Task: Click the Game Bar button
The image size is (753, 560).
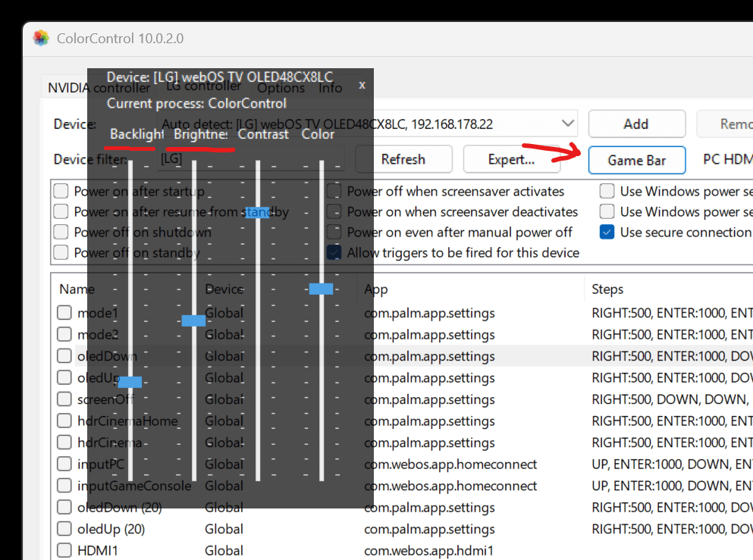Action: [637, 160]
